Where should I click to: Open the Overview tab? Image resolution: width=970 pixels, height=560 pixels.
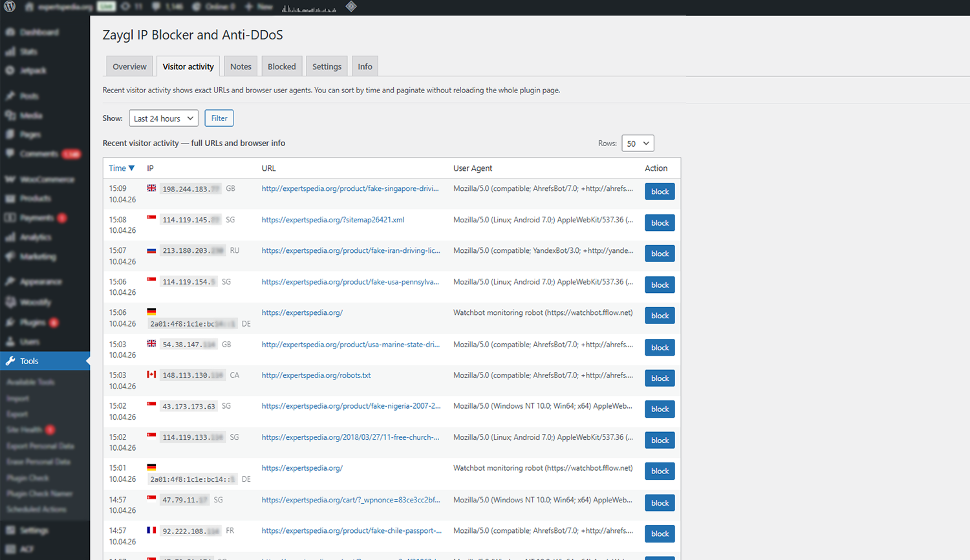point(129,66)
